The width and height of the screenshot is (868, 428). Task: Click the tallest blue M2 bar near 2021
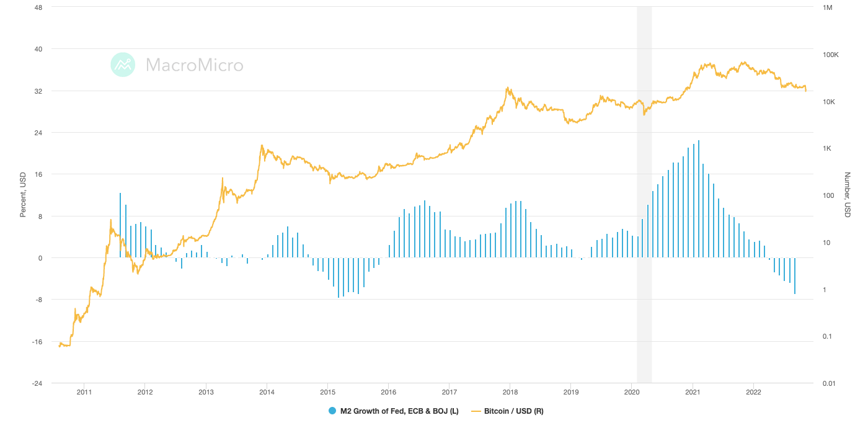(x=700, y=198)
